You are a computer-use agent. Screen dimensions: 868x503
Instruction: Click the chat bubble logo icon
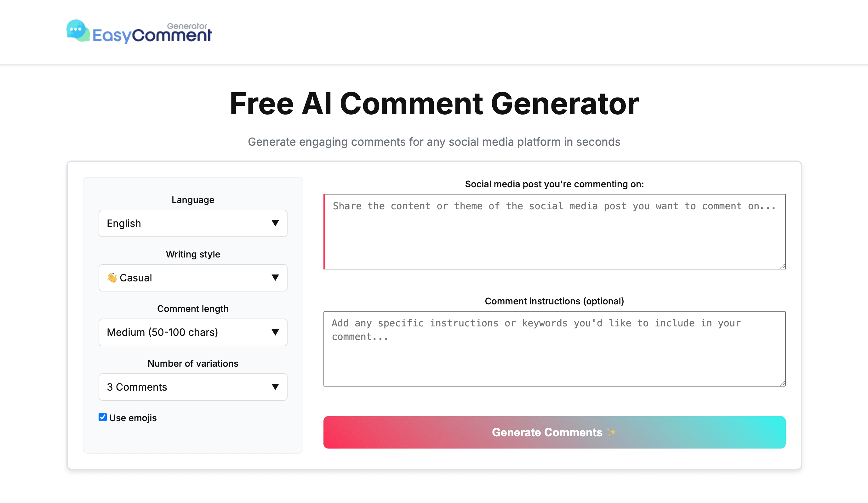77,31
